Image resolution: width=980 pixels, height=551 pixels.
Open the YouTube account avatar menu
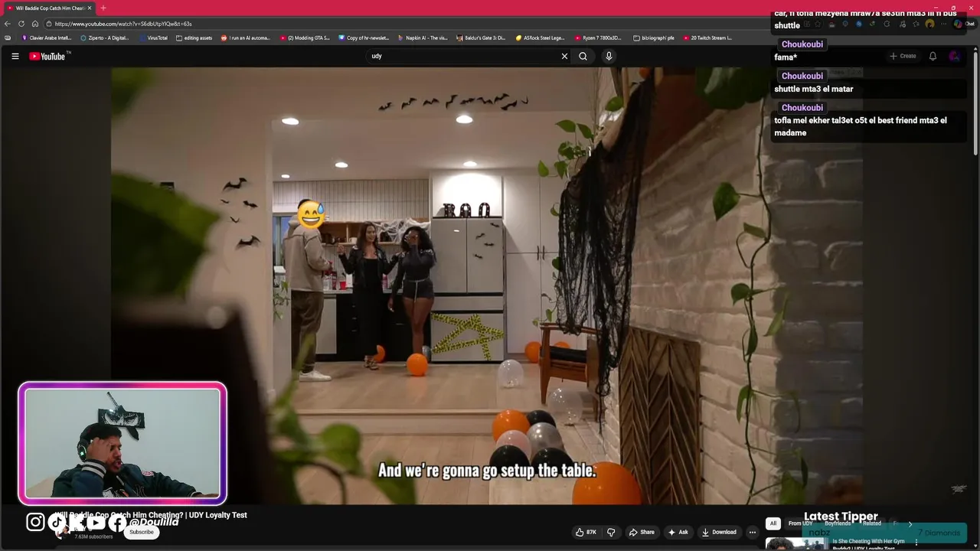coord(954,56)
